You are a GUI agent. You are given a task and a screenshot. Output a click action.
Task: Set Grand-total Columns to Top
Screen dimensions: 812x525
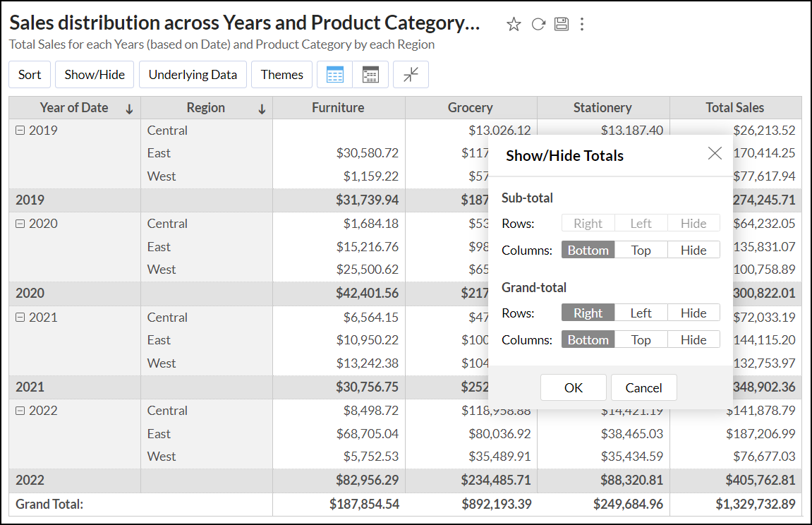point(641,339)
